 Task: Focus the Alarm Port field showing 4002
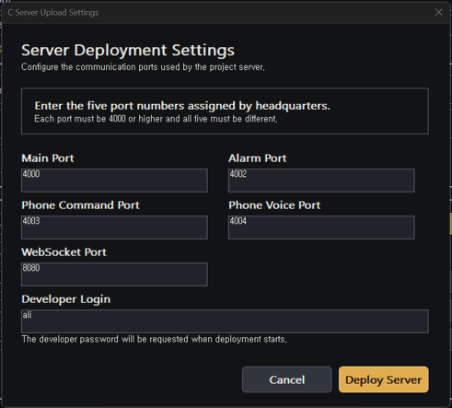click(x=321, y=180)
